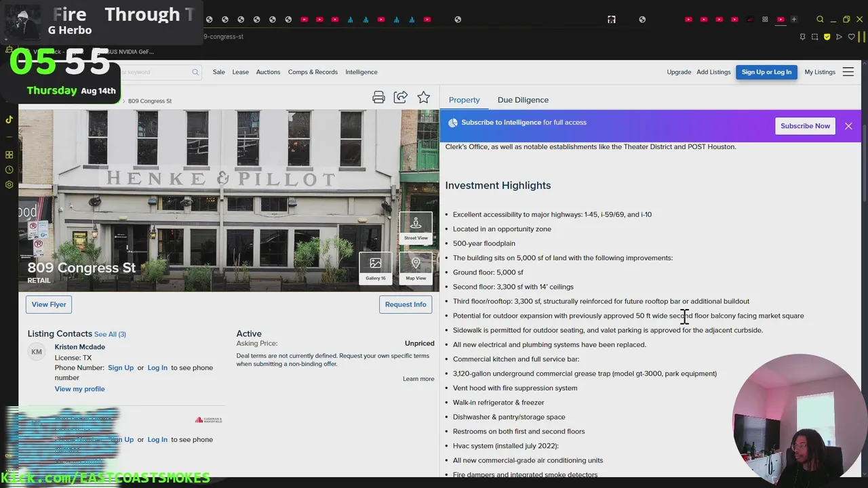Open the Sale menu
Screen dimensions: 868x488
tap(218, 72)
